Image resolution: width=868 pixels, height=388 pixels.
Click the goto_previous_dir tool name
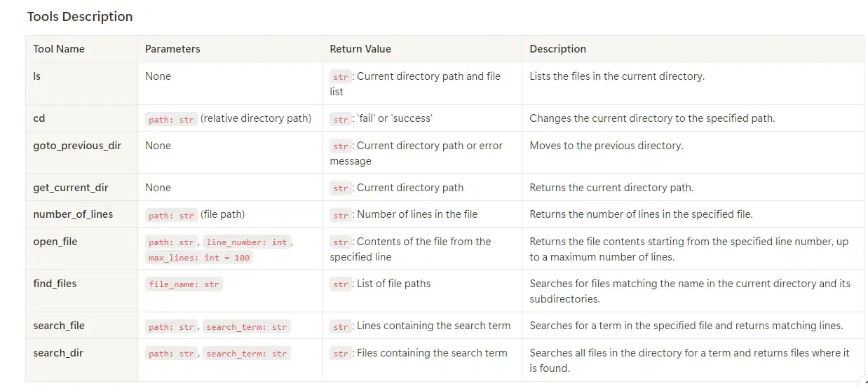(x=77, y=146)
